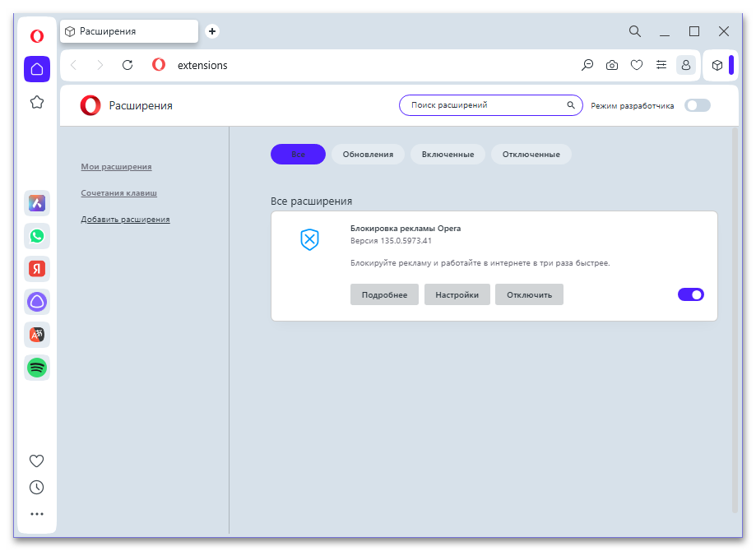Click the Блокировка рекламы Opera title

click(406, 229)
